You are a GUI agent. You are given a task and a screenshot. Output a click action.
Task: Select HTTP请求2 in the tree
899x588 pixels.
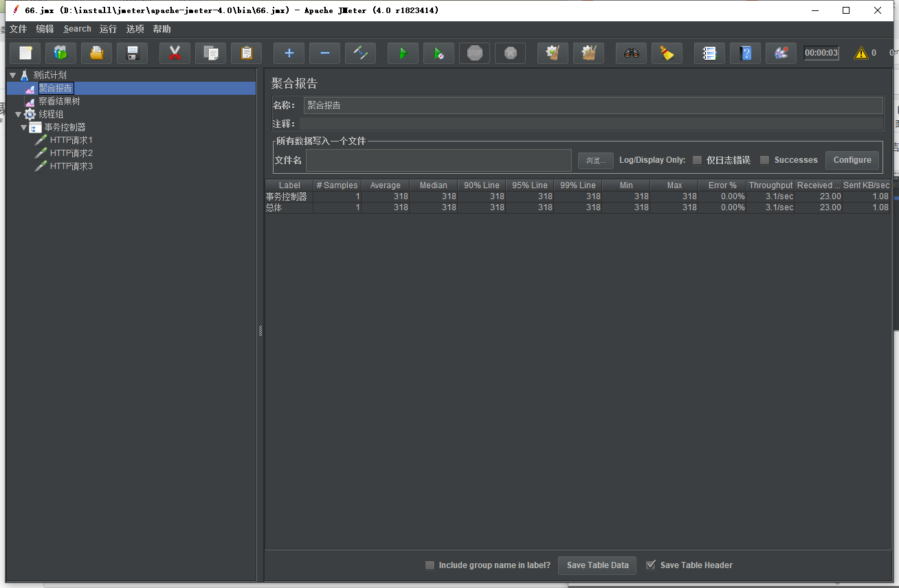point(71,153)
